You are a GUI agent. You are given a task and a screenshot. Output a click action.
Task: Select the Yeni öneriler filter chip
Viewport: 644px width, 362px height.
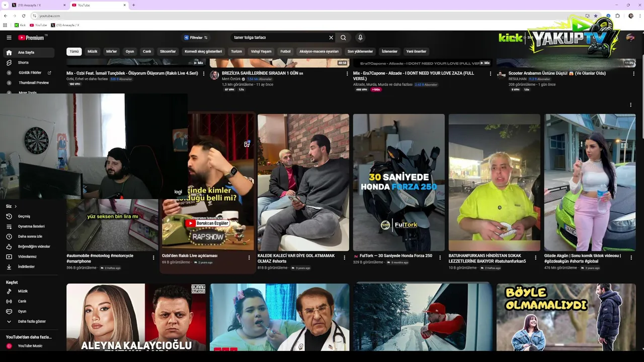[416, 51]
